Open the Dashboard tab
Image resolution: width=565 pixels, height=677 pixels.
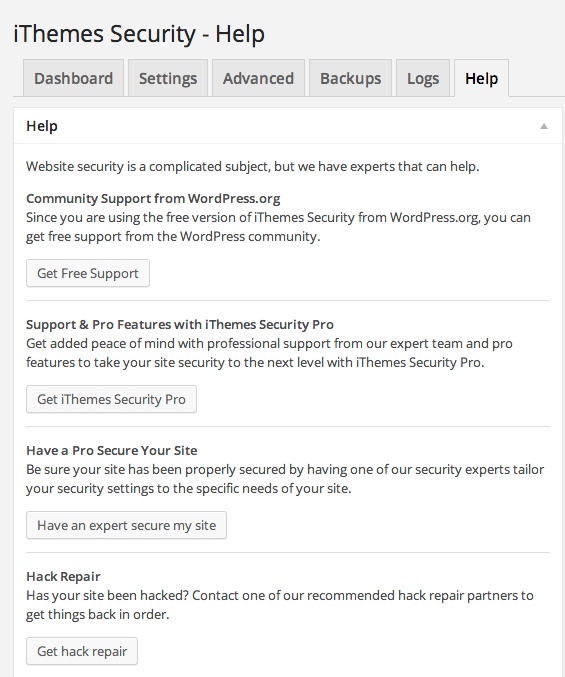[73, 78]
